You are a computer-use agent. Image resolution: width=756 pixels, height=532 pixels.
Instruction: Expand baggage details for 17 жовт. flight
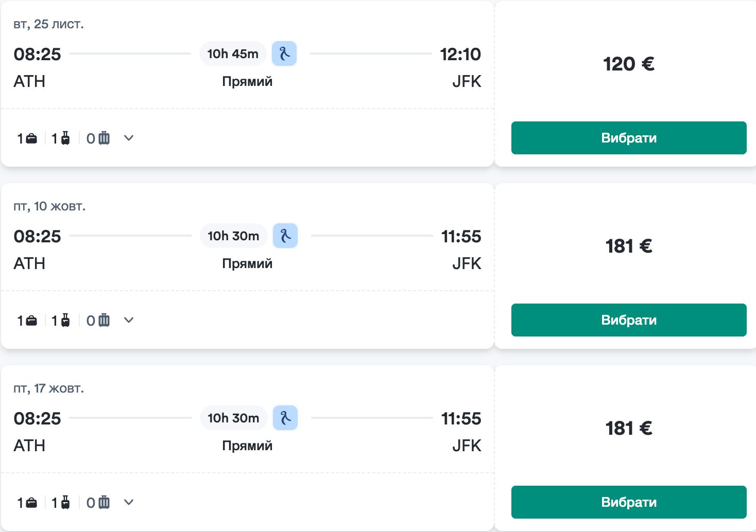click(129, 502)
